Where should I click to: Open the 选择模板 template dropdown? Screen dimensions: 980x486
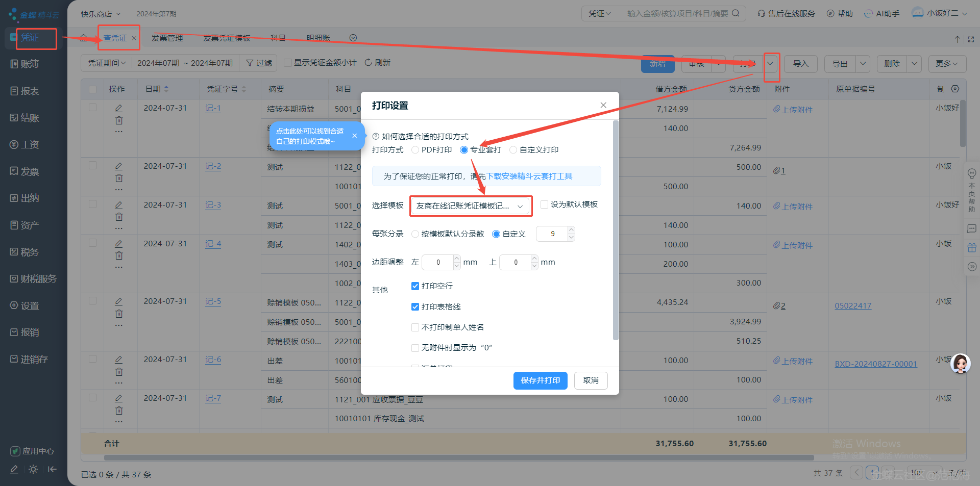(x=470, y=206)
